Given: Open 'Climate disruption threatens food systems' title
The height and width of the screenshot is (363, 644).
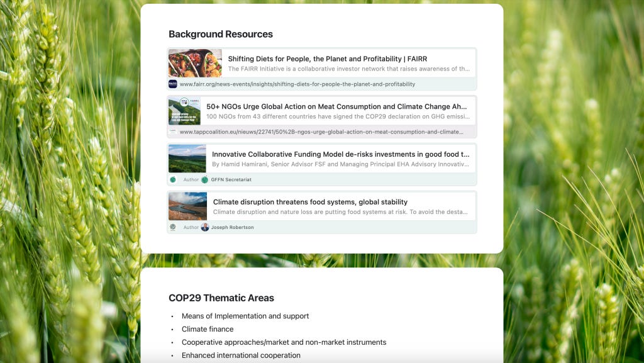Looking at the screenshot, I should (310, 201).
